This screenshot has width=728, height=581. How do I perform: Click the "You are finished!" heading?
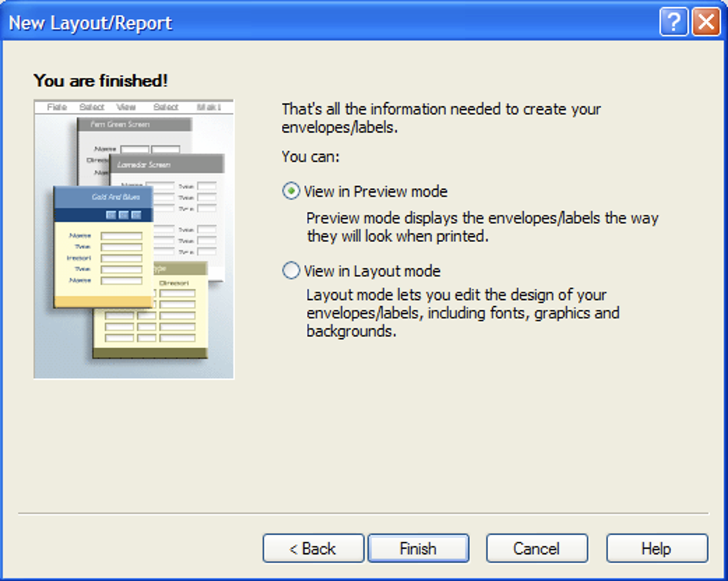coord(101,81)
